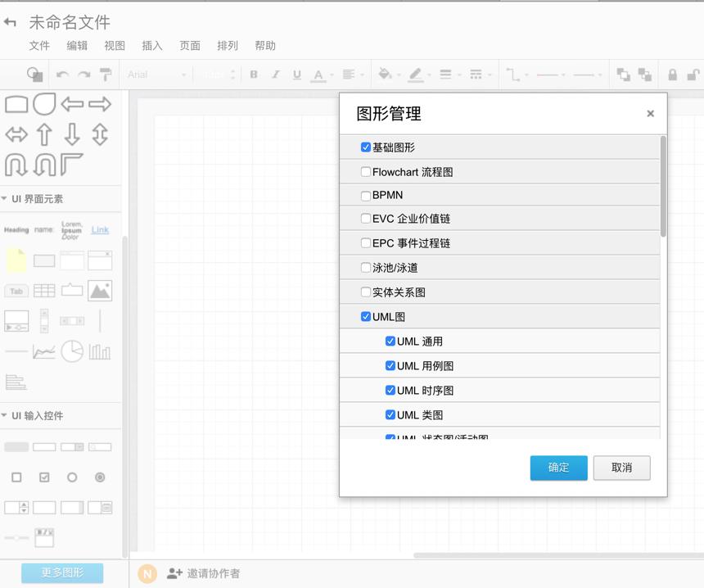
Task: Open the 视图 menu
Action: [115, 46]
